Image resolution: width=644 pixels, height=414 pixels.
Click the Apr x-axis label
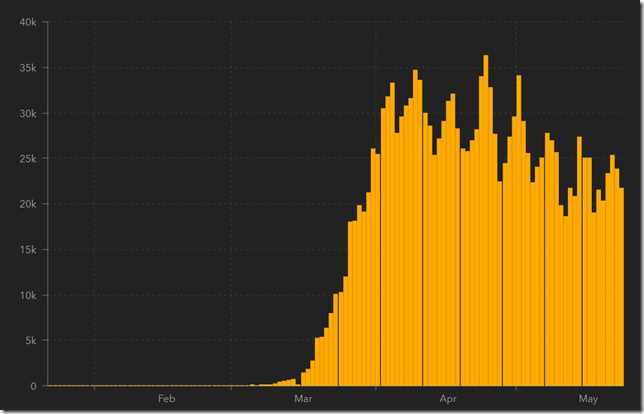coord(448,398)
